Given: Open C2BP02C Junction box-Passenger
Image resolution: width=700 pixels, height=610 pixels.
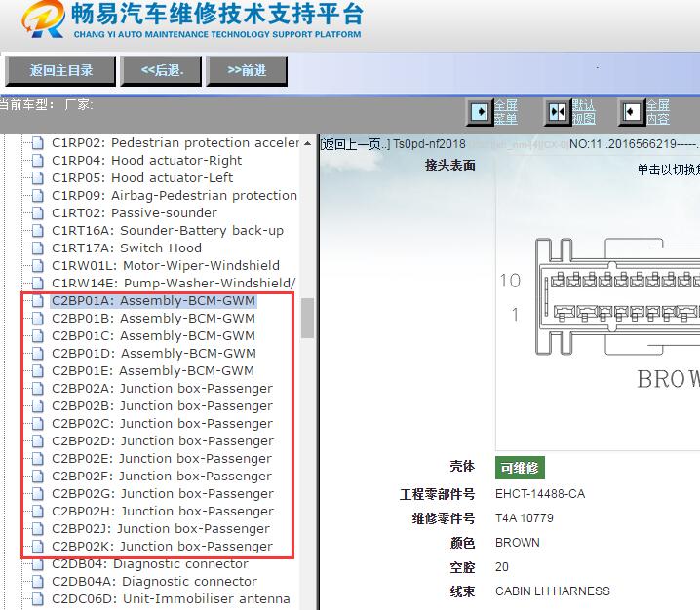Looking at the screenshot, I should [x=163, y=424].
